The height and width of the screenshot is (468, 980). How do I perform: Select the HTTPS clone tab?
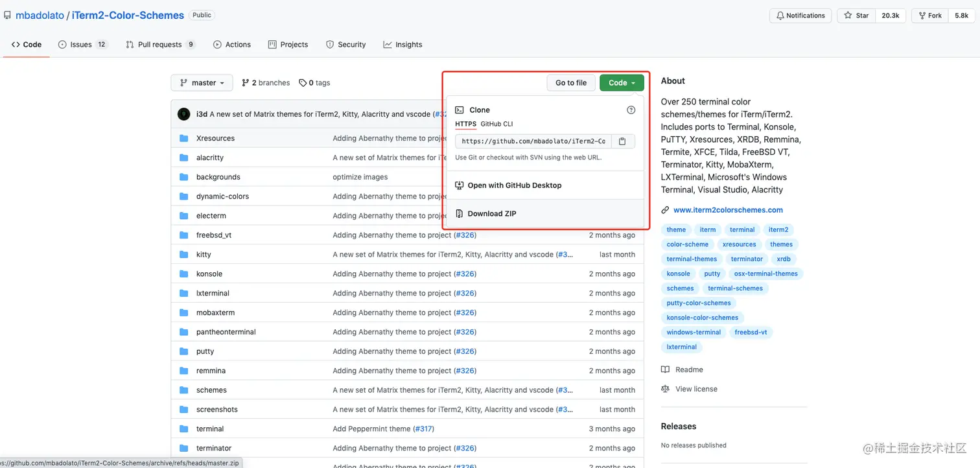465,124
